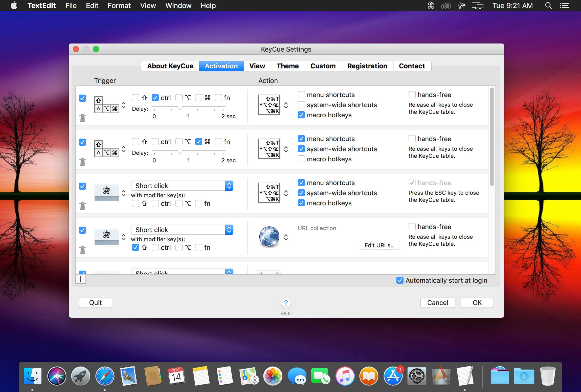Click the Quit button

point(95,303)
